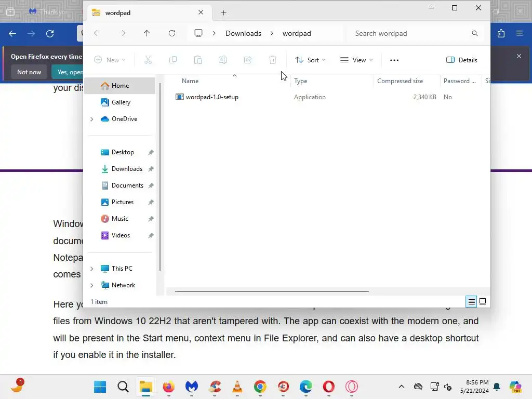Show hidden system tray icons
This screenshot has height=399, width=532.
pyautogui.click(x=402, y=387)
